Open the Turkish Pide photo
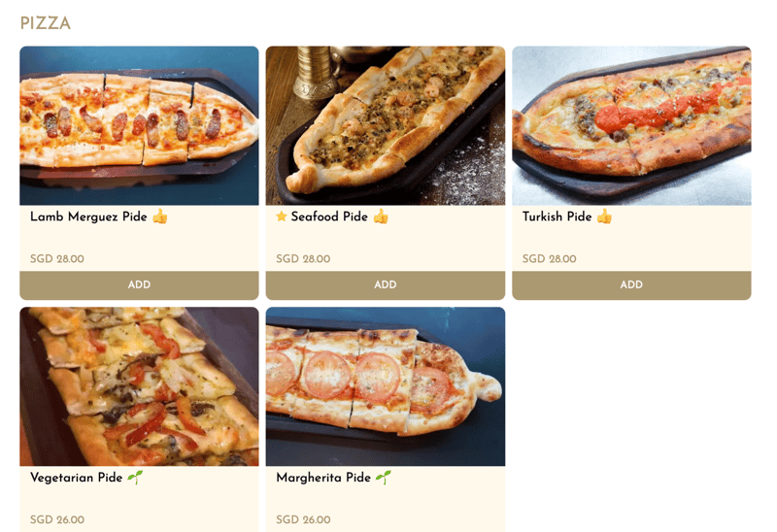 (631, 126)
